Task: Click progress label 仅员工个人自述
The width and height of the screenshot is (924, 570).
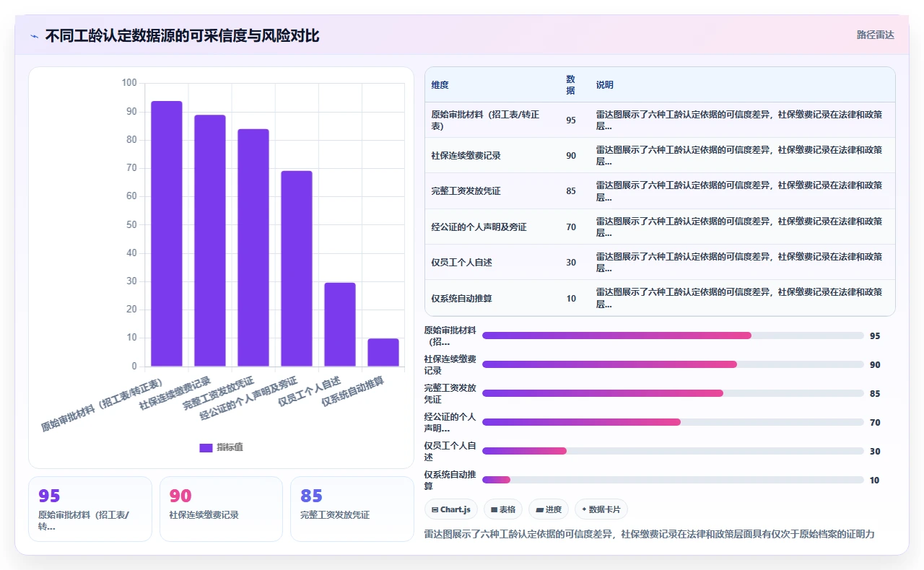Action: 450,451
